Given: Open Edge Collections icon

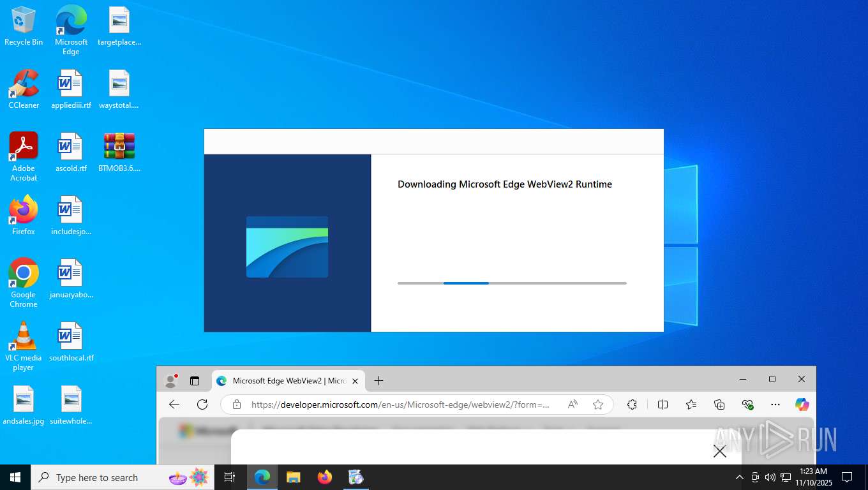Looking at the screenshot, I should tap(719, 405).
